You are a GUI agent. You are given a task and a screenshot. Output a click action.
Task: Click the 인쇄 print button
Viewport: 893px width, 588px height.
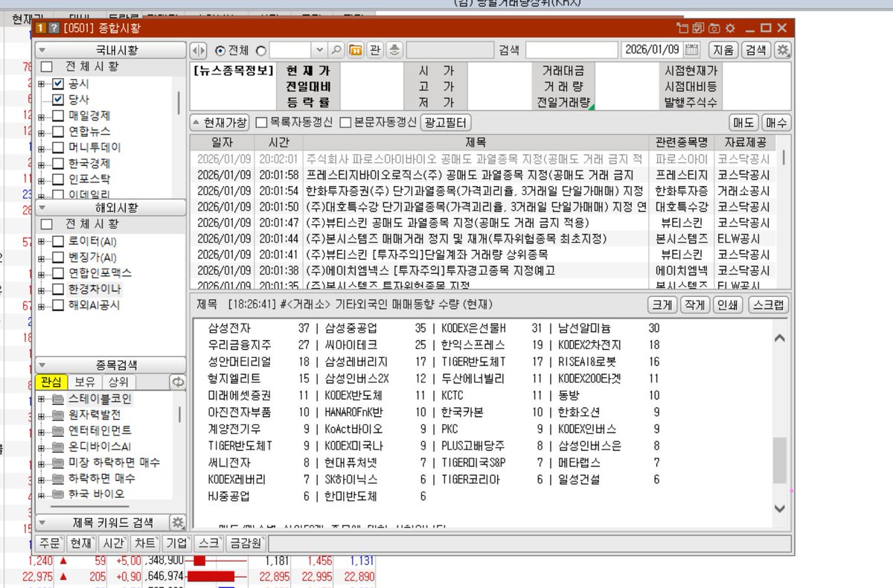(727, 305)
